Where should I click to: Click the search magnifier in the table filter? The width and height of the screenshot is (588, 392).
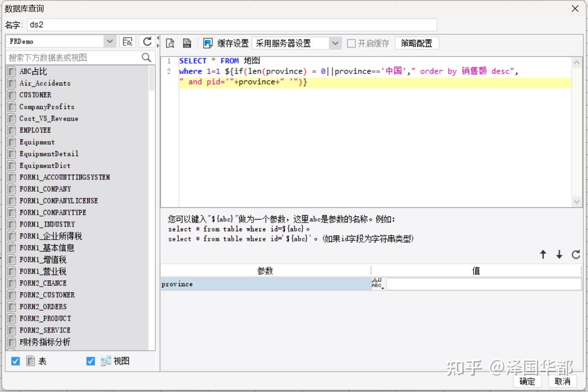(146, 57)
